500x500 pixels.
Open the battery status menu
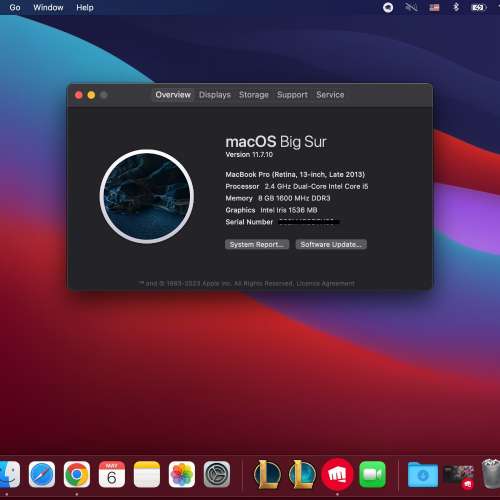[478, 7]
